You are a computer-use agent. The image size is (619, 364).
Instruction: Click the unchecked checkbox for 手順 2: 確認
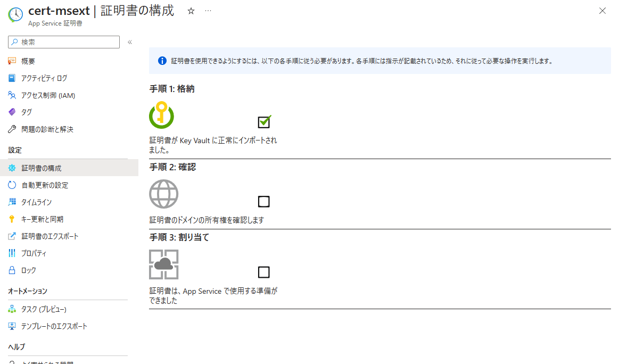click(x=263, y=201)
